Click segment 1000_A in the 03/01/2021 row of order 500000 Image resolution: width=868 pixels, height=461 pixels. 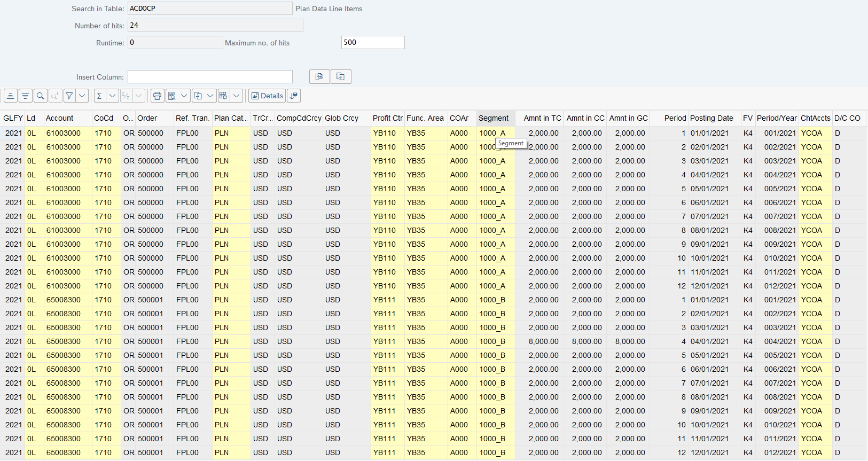click(x=492, y=161)
